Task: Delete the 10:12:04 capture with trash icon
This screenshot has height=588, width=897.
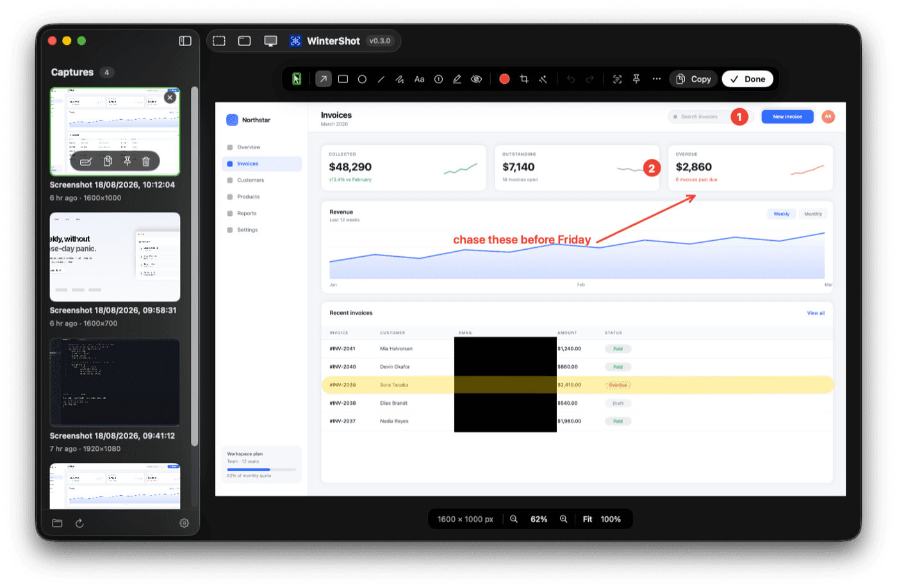Action: pyautogui.click(x=146, y=161)
